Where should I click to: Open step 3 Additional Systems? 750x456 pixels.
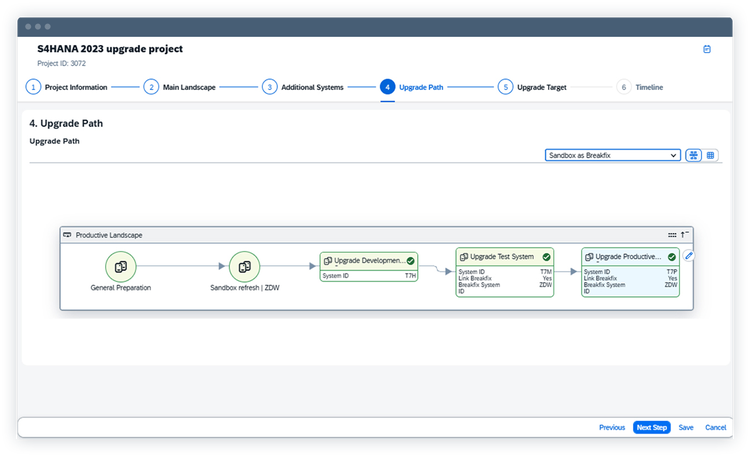[x=303, y=87]
